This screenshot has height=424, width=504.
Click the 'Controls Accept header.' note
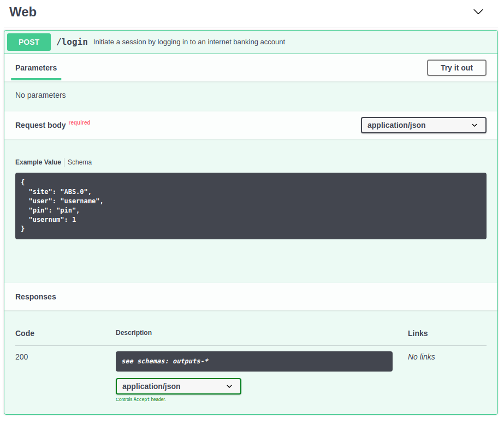pyautogui.click(x=140, y=399)
